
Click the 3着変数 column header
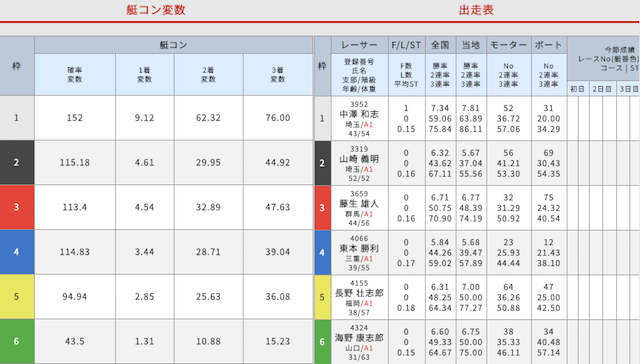click(278, 75)
